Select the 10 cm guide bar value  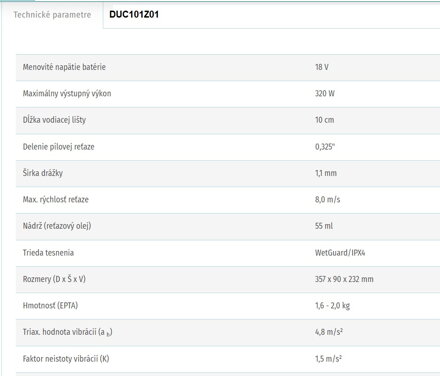click(x=324, y=120)
